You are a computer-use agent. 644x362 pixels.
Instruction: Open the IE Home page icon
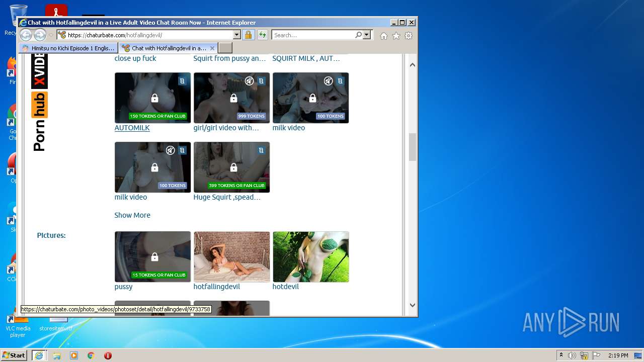(x=384, y=36)
